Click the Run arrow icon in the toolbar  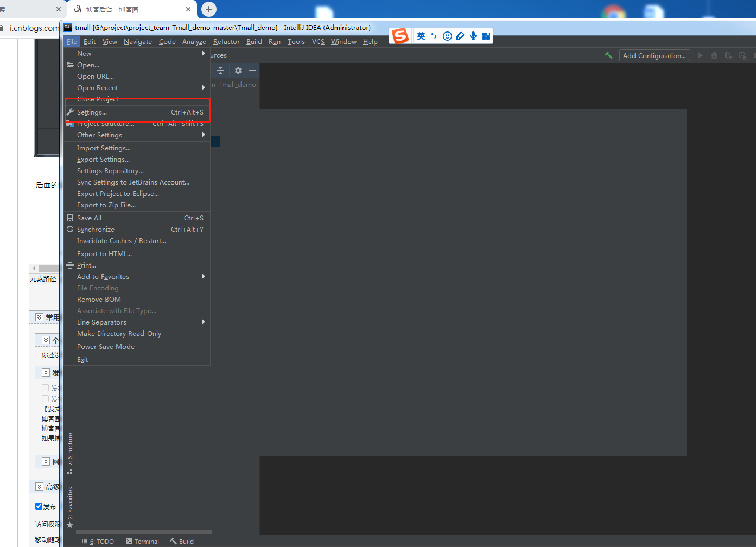(x=700, y=55)
